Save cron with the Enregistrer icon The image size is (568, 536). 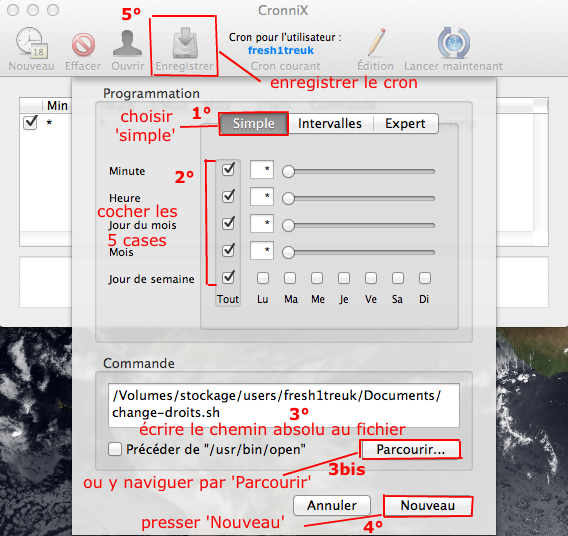click(x=185, y=43)
